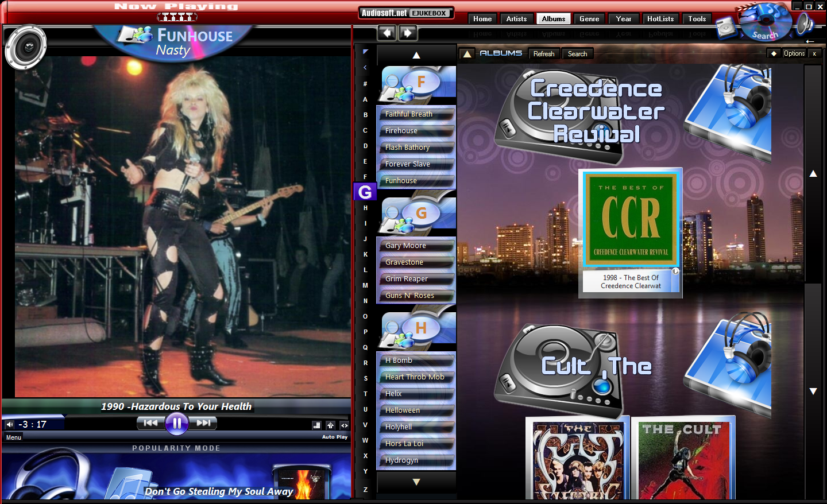Select the Albums tab

pos(554,19)
